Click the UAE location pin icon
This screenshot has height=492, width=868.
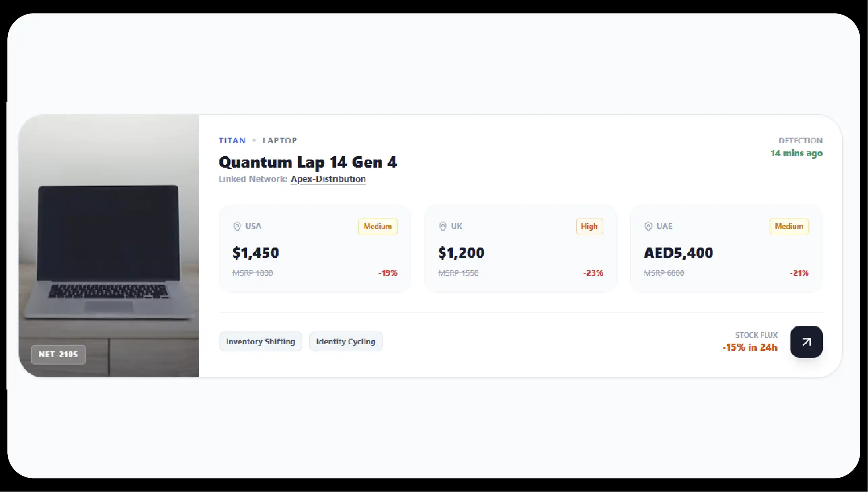coord(648,226)
